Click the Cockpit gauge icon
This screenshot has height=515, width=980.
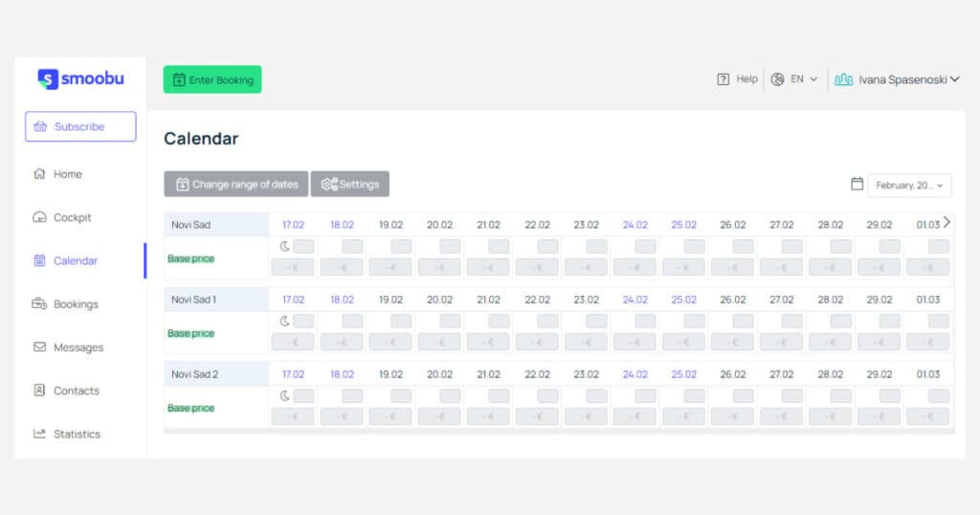(39, 217)
